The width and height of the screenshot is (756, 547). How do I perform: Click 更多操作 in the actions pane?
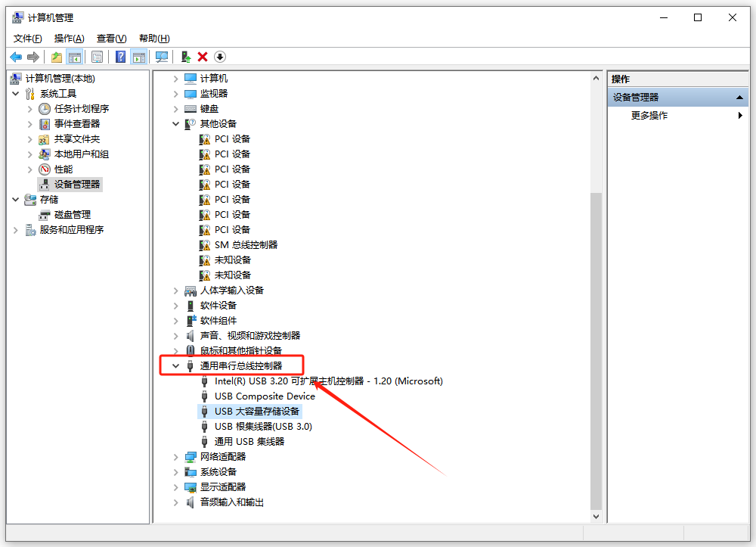pyautogui.click(x=649, y=116)
